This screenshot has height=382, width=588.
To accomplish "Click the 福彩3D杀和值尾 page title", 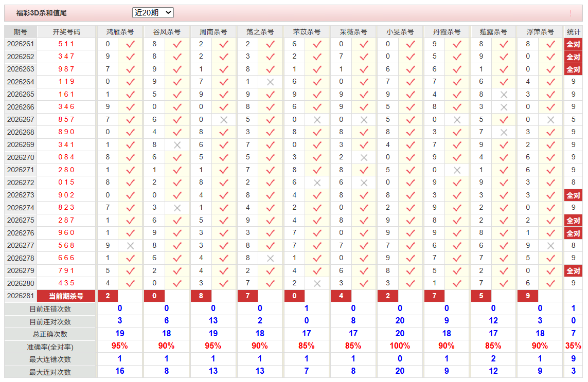I will 41,13.
